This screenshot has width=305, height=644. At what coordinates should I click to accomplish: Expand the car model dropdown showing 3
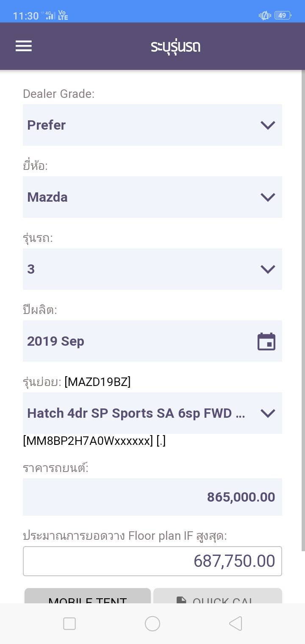[x=152, y=269]
